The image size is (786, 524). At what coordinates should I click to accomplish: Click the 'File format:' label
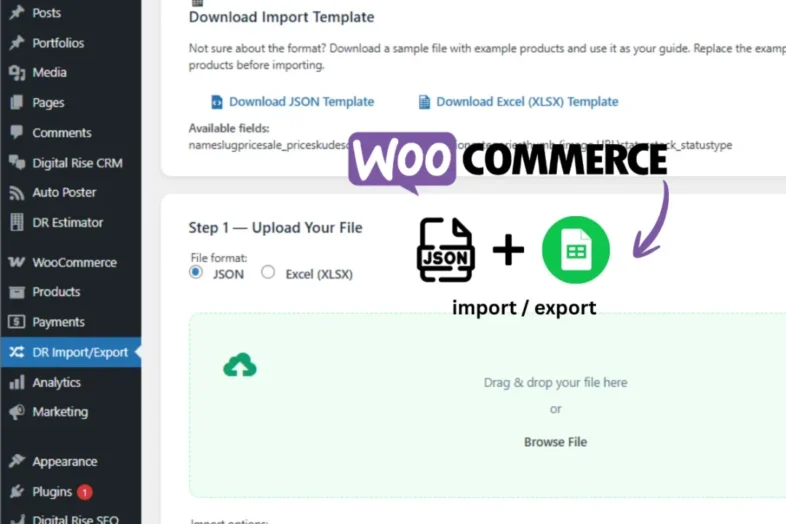[219, 258]
